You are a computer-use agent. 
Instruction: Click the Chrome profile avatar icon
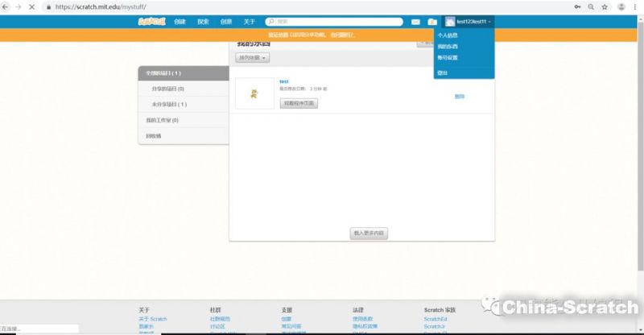point(621,6)
